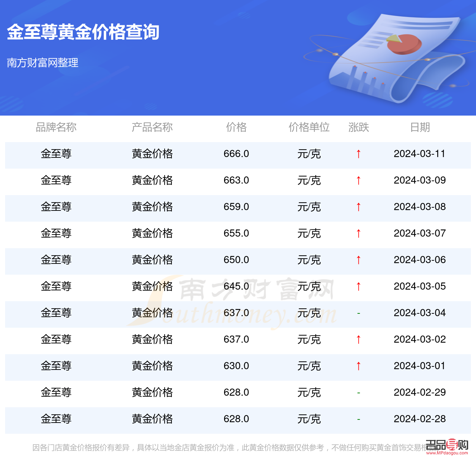Click the red up arrow for 2024-03-06
This screenshot has width=476, height=463.
(x=358, y=260)
